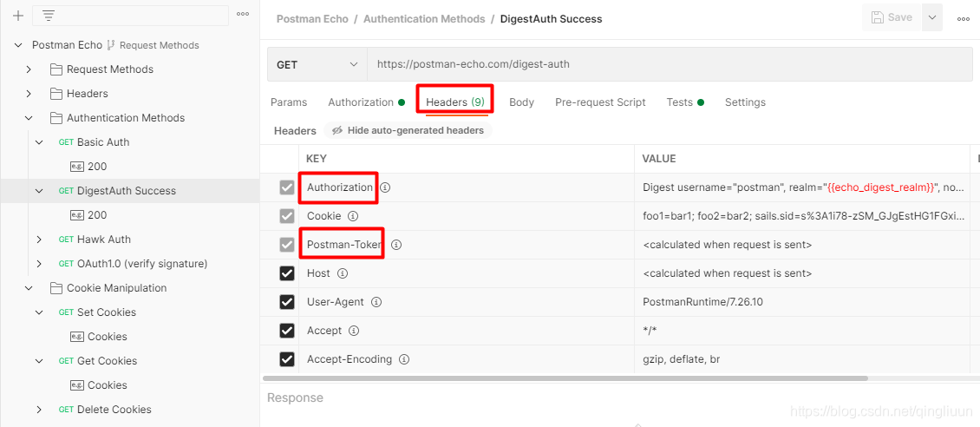Uncheck the Host header checkbox
Image resolution: width=980 pixels, height=427 pixels.
(287, 273)
